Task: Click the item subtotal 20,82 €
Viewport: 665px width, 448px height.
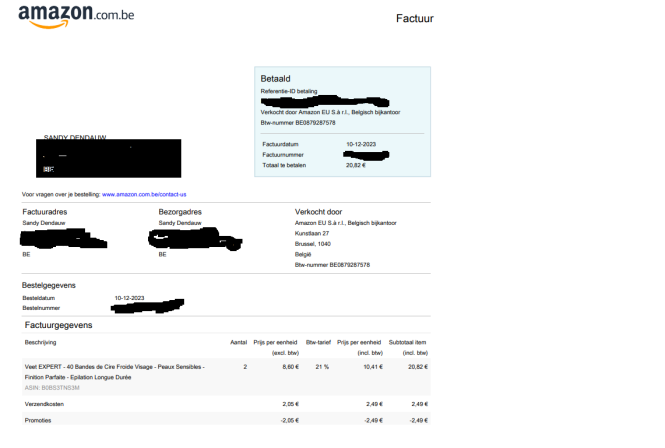Action: 418,367
